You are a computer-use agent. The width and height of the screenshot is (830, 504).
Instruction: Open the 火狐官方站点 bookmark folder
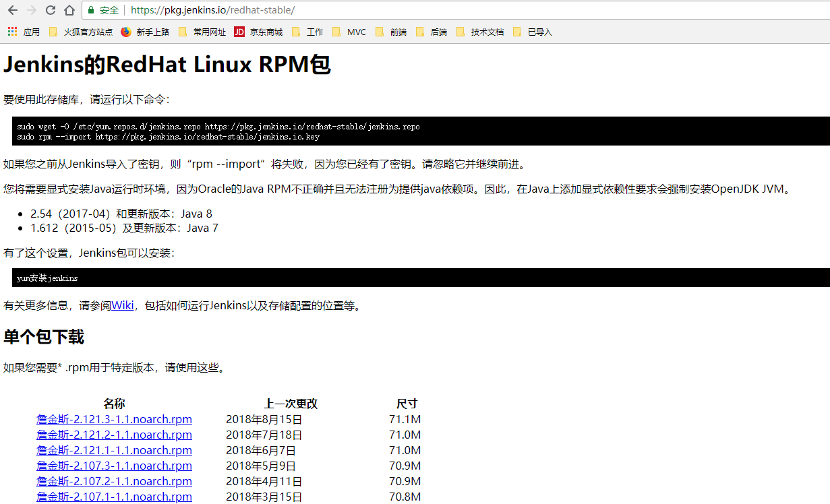pyautogui.click(x=80, y=32)
